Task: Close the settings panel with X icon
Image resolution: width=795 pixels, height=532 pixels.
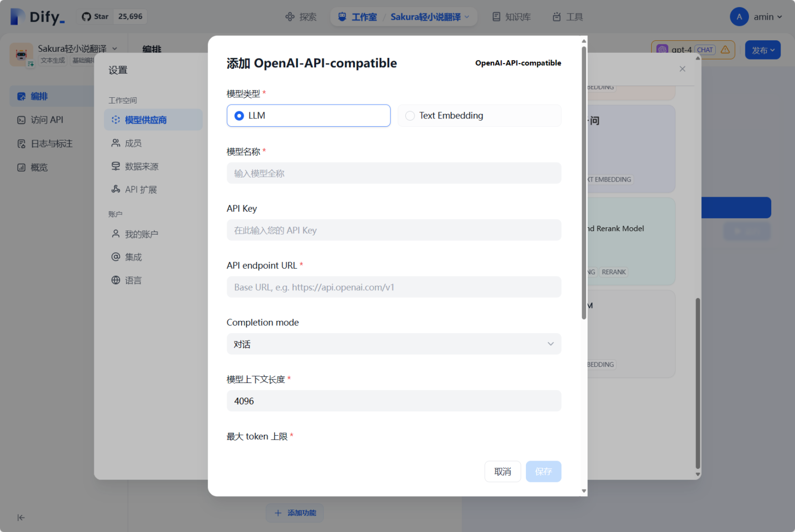Action: click(x=682, y=69)
